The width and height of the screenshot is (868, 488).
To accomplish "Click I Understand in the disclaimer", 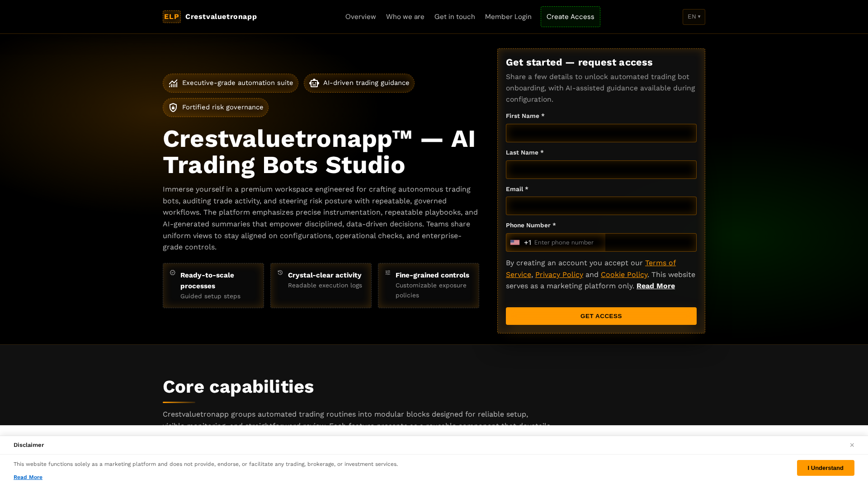I will 826,468.
